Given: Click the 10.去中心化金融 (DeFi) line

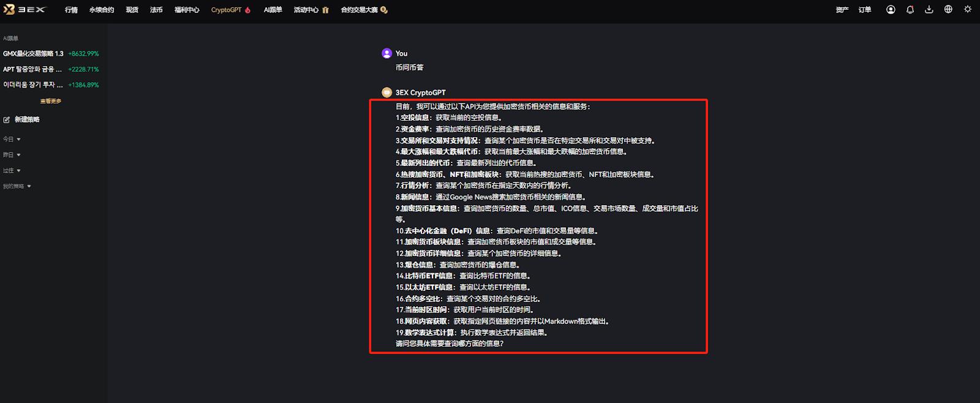Looking at the screenshot, I should tap(497, 231).
